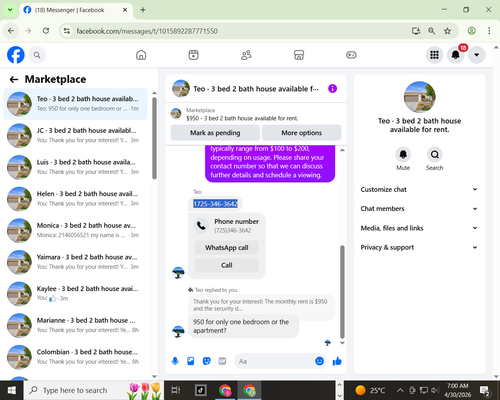This screenshot has width=500, height=400.
Task: Send a thumbs up like
Action: [337, 361]
